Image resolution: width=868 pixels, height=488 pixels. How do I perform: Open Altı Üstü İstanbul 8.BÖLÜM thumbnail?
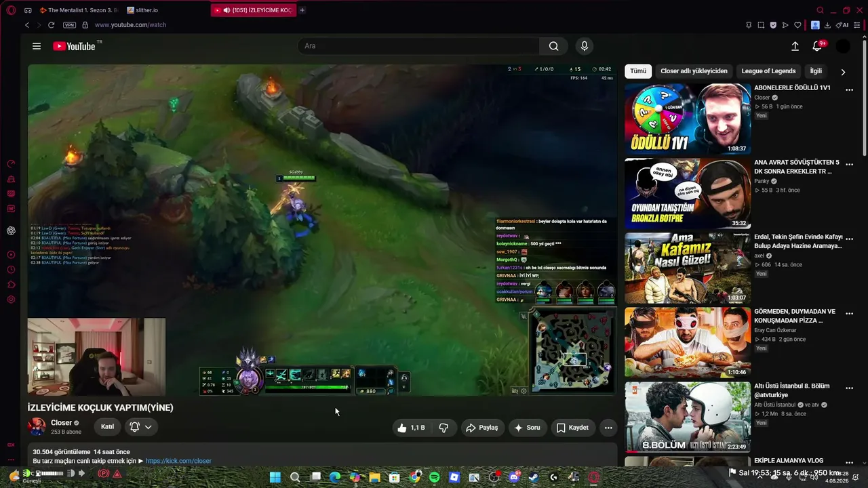tap(688, 417)
